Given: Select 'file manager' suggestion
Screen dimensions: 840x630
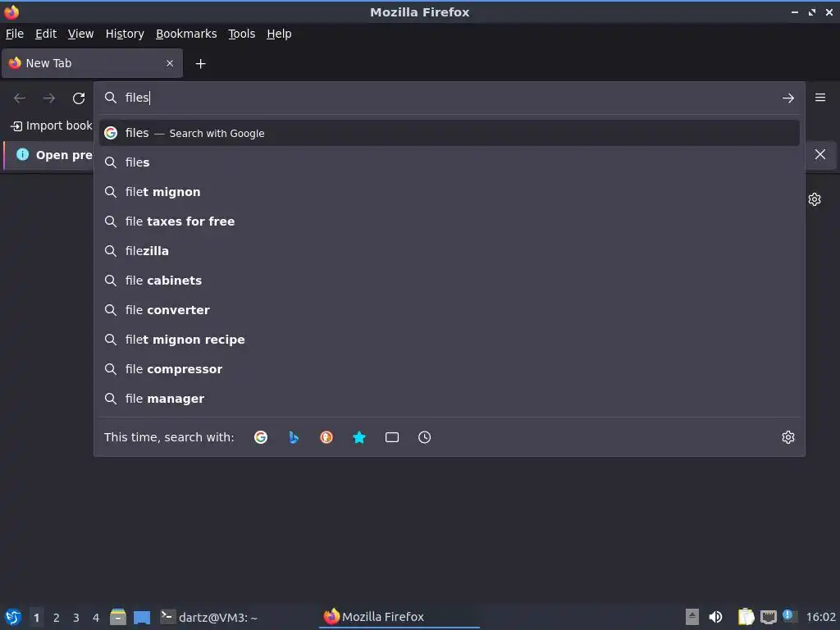Looking at the screenshot, I should (449, 398).
